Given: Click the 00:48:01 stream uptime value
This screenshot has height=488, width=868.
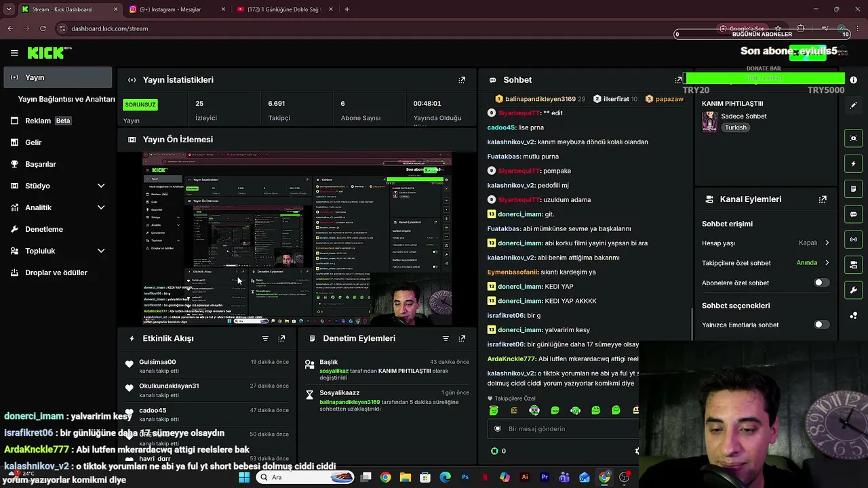Looking at the screenshot, I should [x=427, y=104].
